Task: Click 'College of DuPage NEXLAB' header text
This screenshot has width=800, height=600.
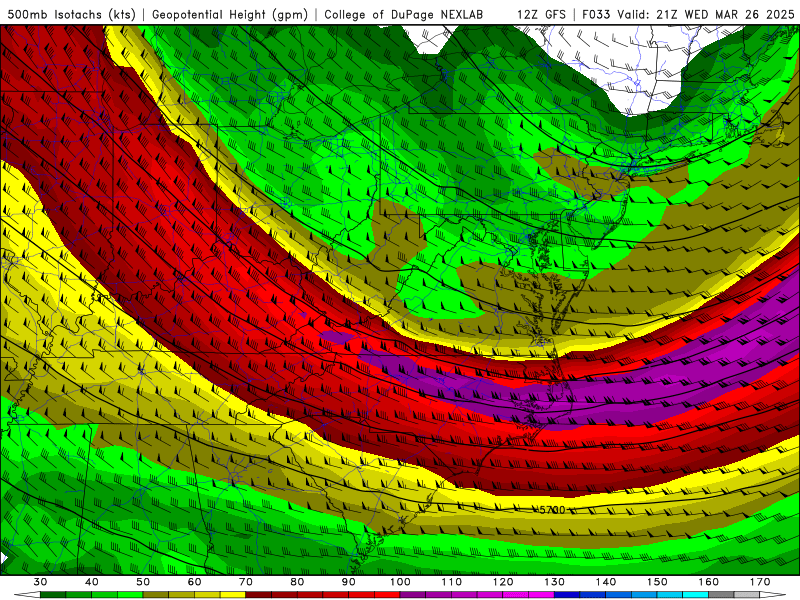Action: point(404,14)
